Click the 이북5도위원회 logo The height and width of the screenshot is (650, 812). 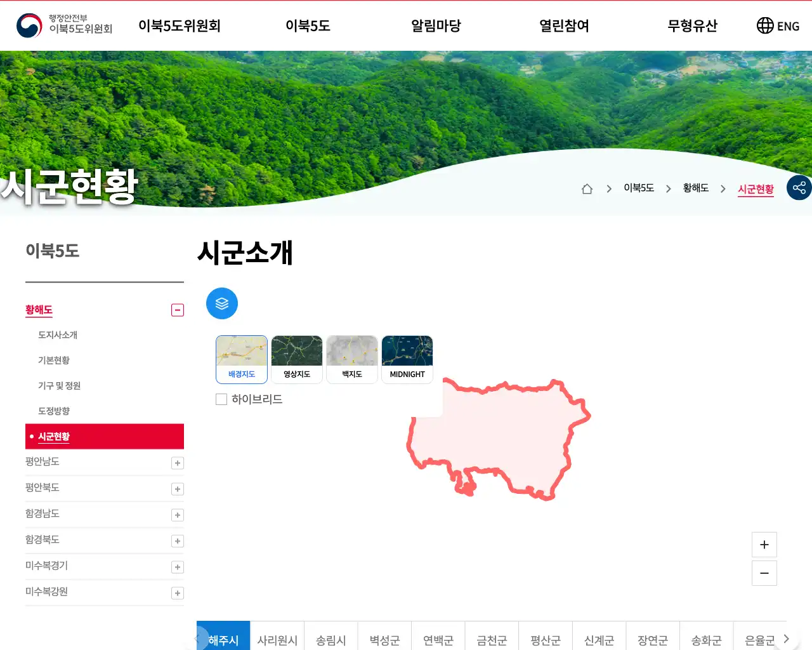point(64,25)
